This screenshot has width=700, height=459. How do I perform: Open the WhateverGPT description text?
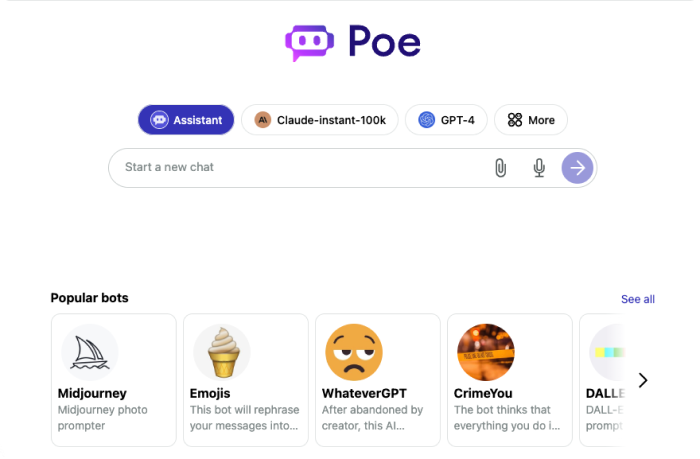(x=372, y=417)
